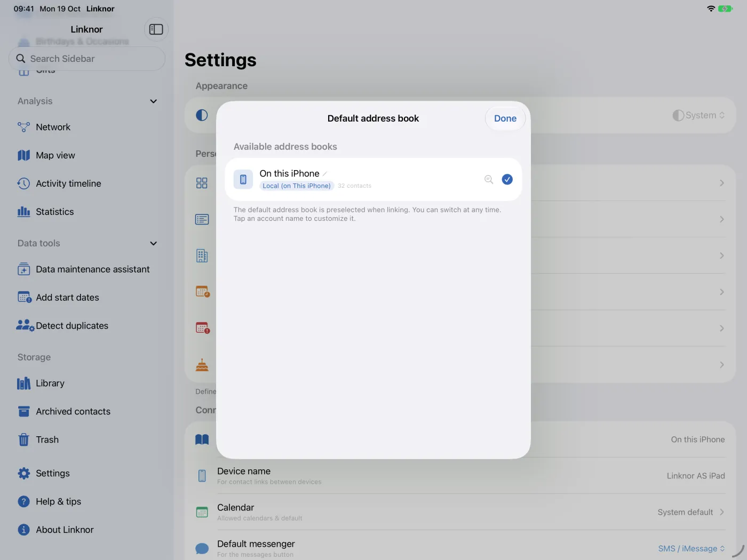Image resolution: width=747 pixels, height=560 pixels.
Task: Click the Calendar row icon
Action: (x=202, y=513)
